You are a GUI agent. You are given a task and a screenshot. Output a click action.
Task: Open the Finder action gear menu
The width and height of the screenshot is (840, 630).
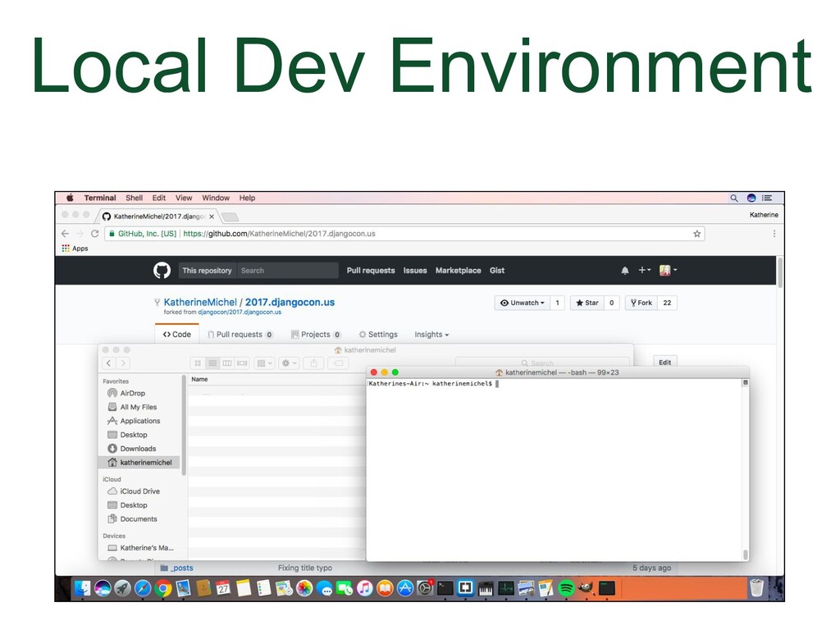click(289, 363)
